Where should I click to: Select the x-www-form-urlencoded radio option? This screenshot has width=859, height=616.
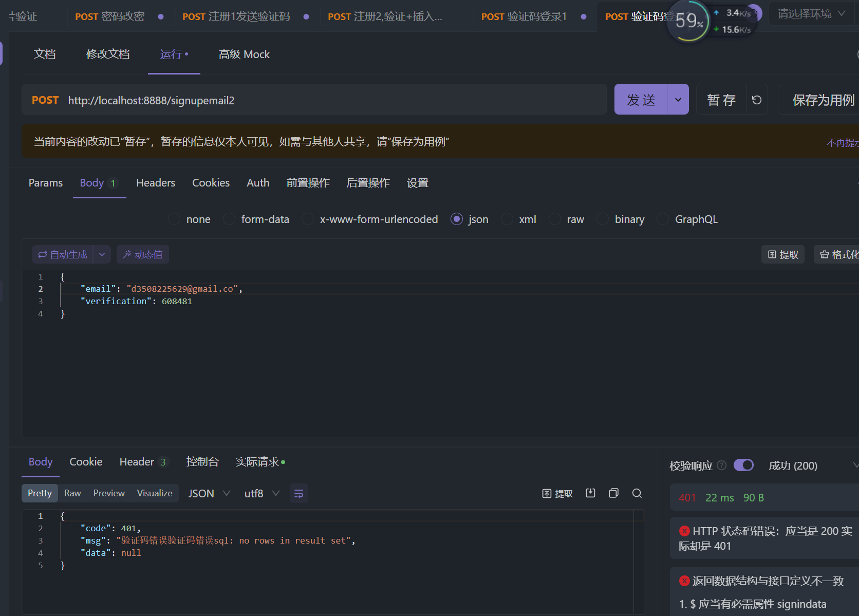308,219
